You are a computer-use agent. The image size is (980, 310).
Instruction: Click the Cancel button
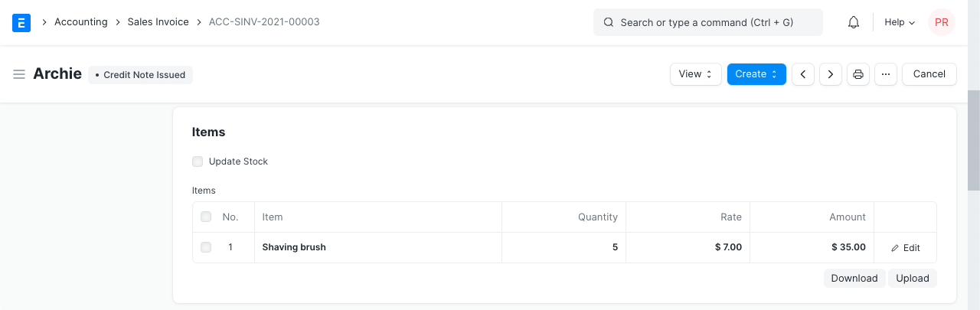(929, 74)
